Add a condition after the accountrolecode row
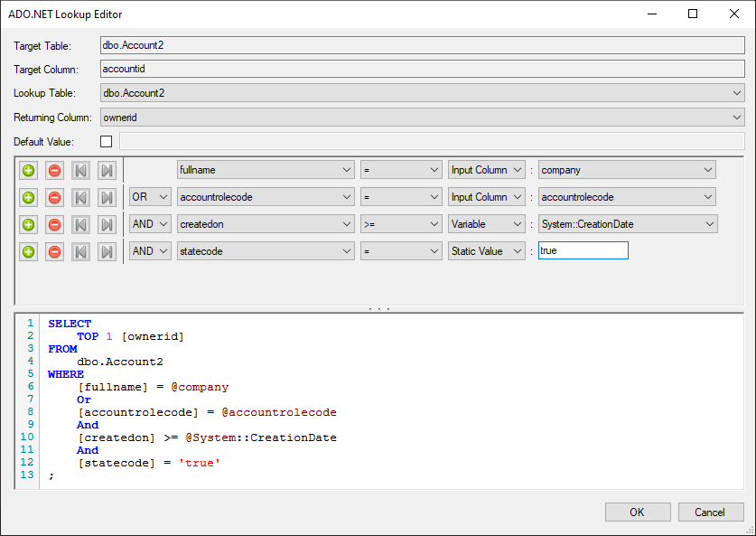Viewport: 756px width, 536px height. click(x=28, y=197)
